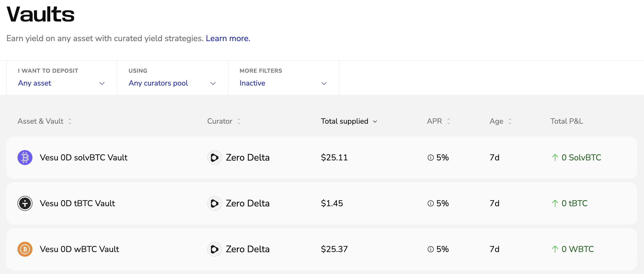
Task: Open the Vesu 0D wBTC Vault
Action: pyautogui.click(x=79, y=249)
